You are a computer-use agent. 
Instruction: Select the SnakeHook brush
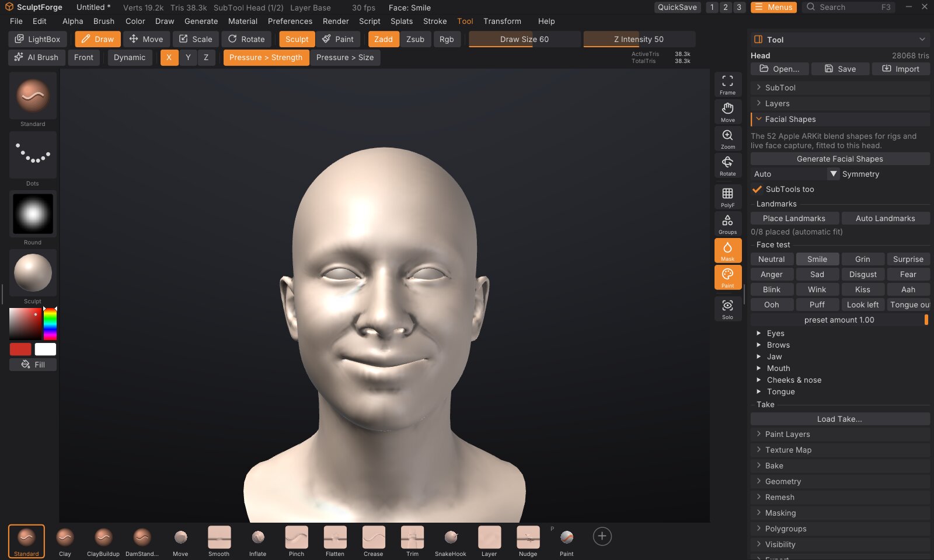[x=451, y=541]
